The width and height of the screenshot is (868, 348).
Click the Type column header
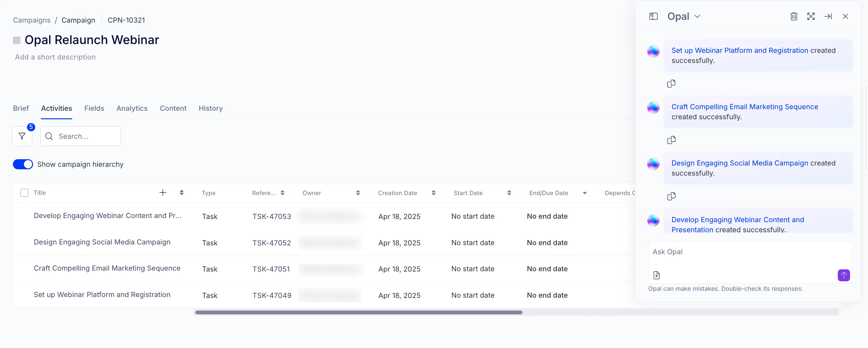tap(208, 193)
